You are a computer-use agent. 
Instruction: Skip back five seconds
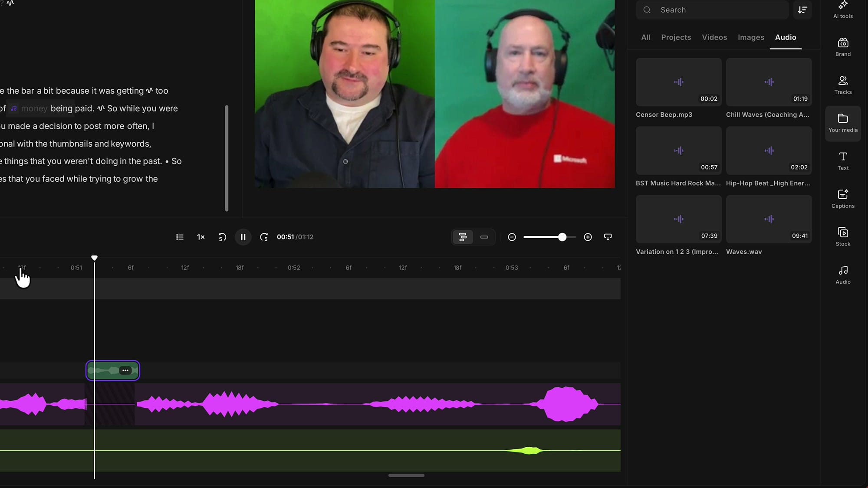[222, 237]
